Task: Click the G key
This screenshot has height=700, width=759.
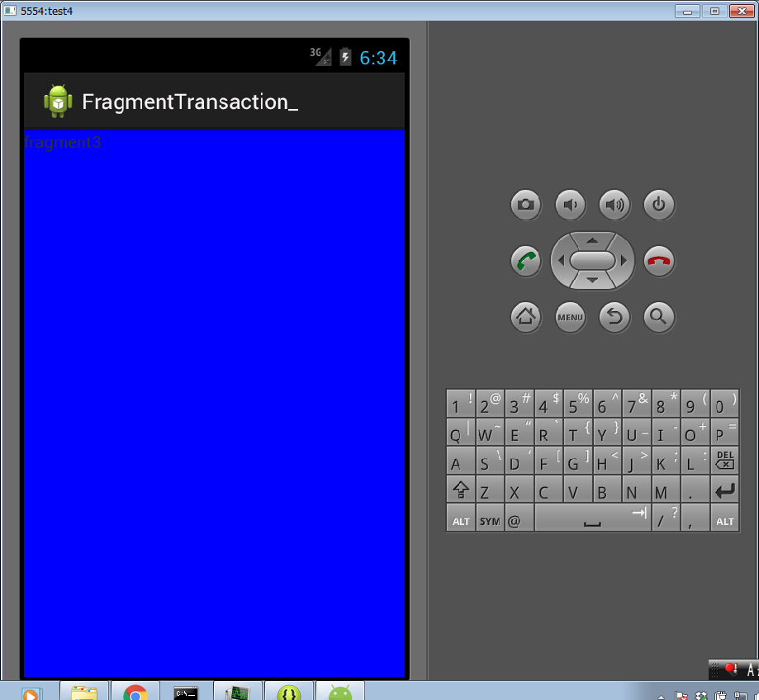Action: (578, 460)
